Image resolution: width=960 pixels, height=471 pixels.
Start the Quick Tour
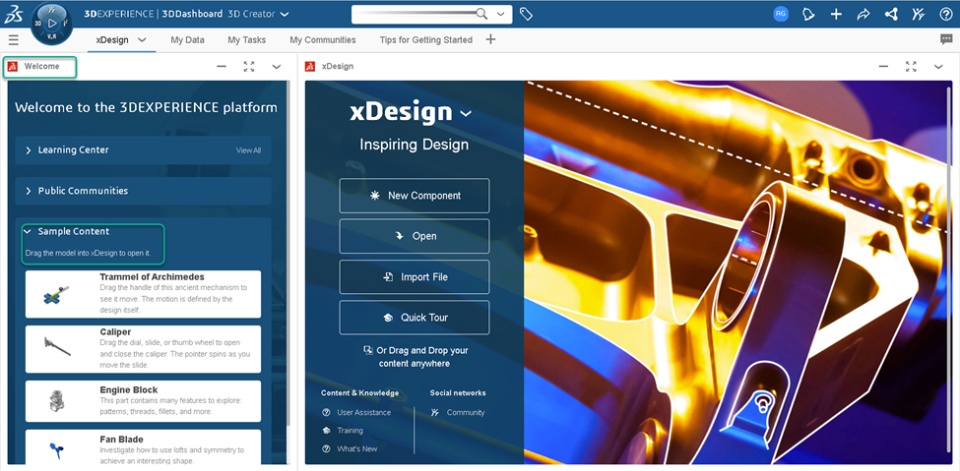pyautogui.click(x=414, y=317)
